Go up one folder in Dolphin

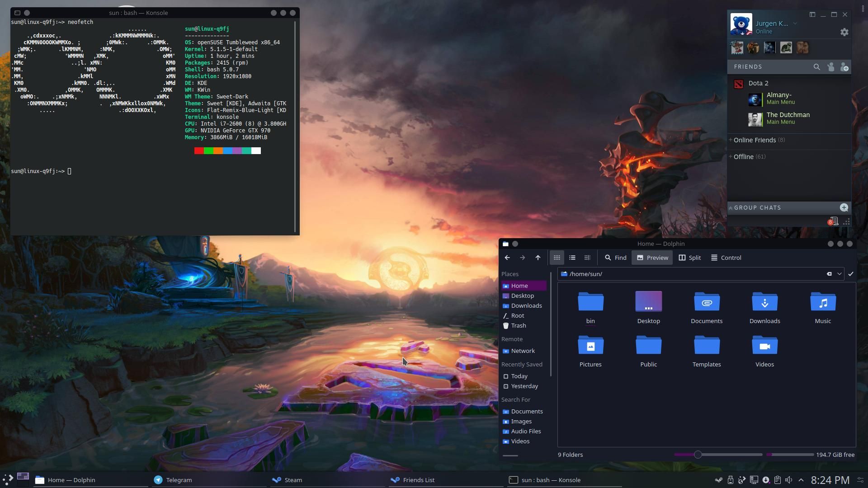pyautogui.click(x=538, y=258)
